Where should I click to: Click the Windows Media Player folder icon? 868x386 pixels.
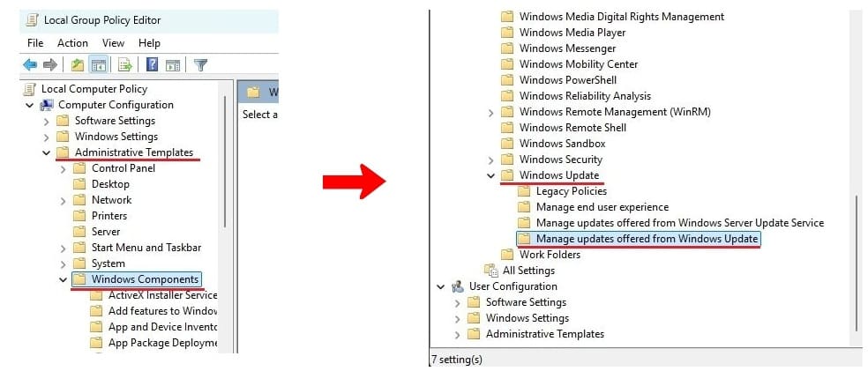pos(507,33)
